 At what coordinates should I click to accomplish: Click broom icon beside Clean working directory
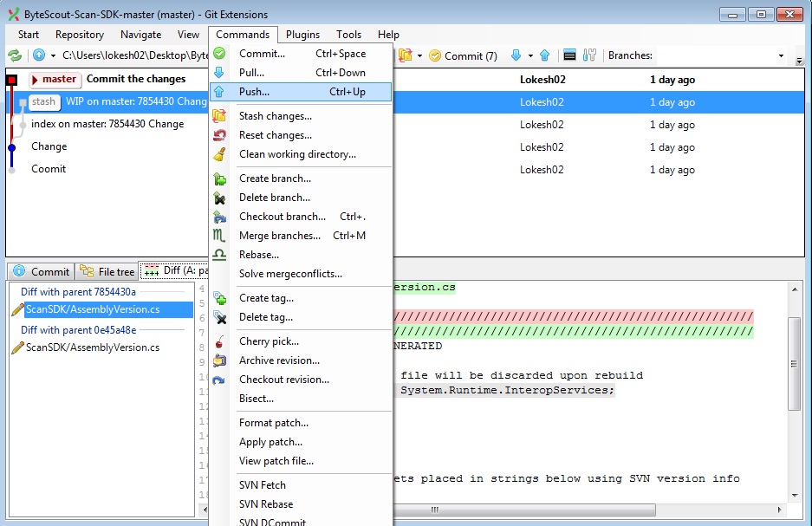click(219, 154)
